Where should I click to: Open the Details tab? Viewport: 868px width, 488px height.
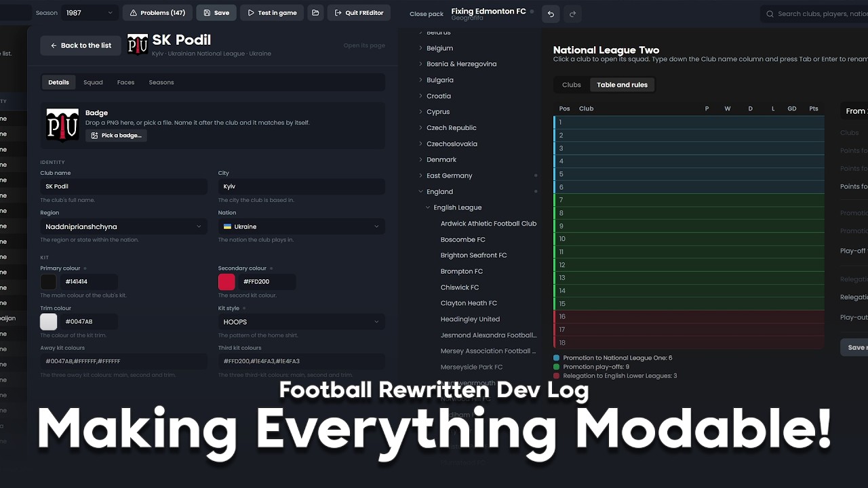pos(58,83)
